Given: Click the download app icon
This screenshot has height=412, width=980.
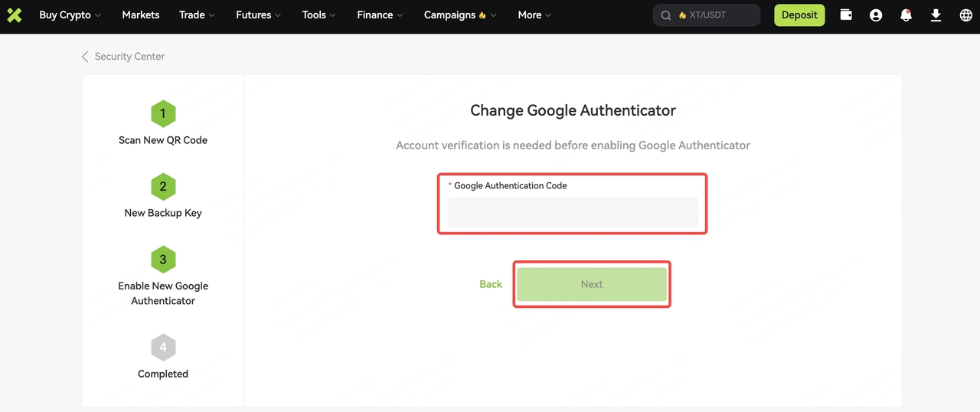Looking at the screenshot, I should (x=936, y=15).
